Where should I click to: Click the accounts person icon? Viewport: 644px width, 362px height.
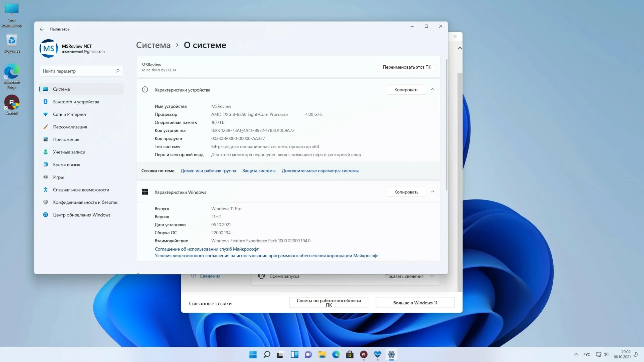coord(46,152)
